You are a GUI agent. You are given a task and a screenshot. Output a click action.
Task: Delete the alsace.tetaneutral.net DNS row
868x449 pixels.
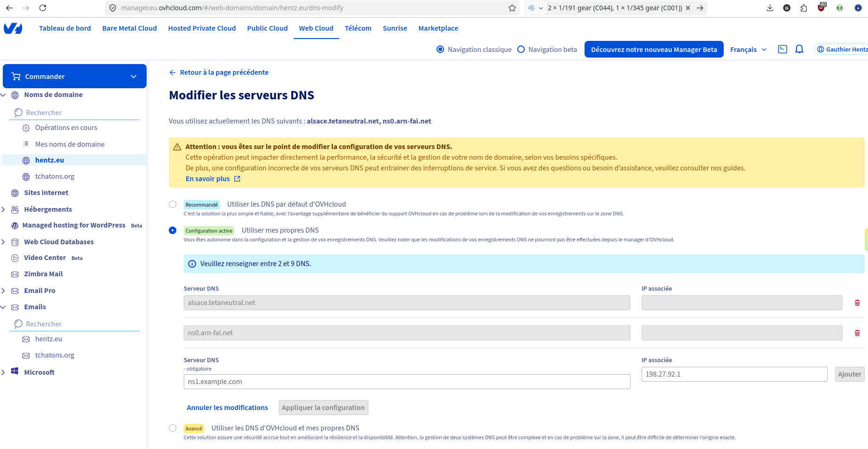click(857, 303)
